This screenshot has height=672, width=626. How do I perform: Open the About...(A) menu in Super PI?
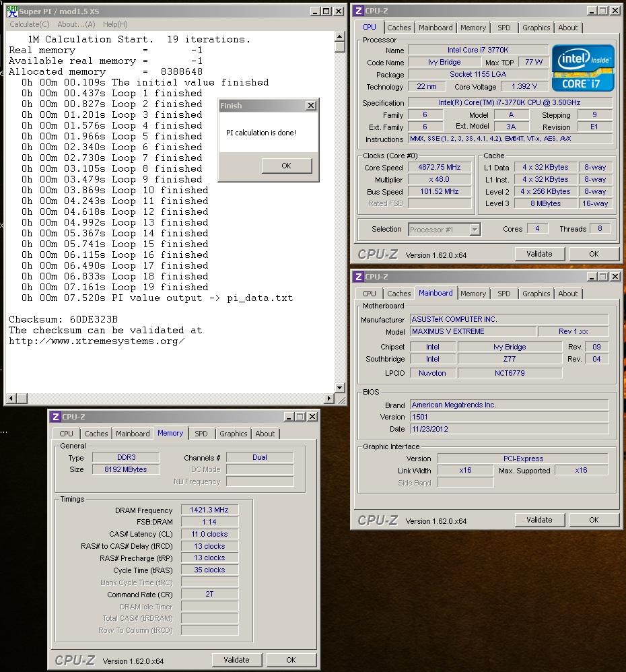click(76, 24)
